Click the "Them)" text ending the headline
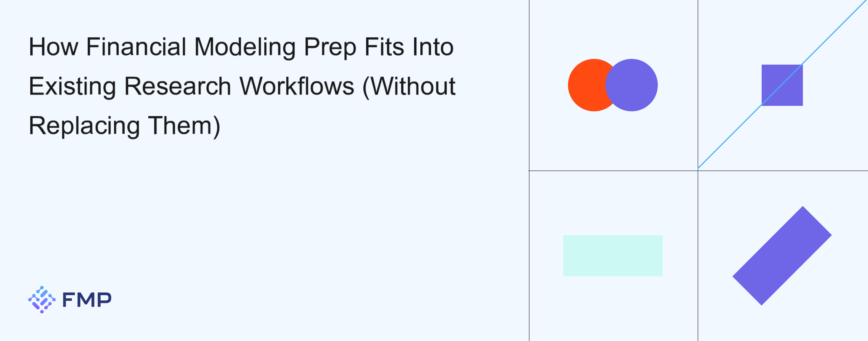 pyautogui.click(x=184, y=126)
